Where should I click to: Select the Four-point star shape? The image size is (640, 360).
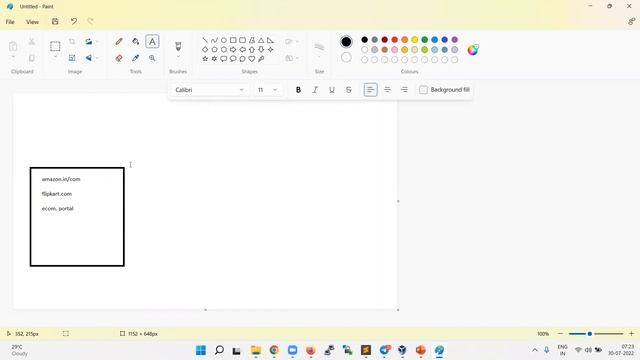(x=271, y=49)
